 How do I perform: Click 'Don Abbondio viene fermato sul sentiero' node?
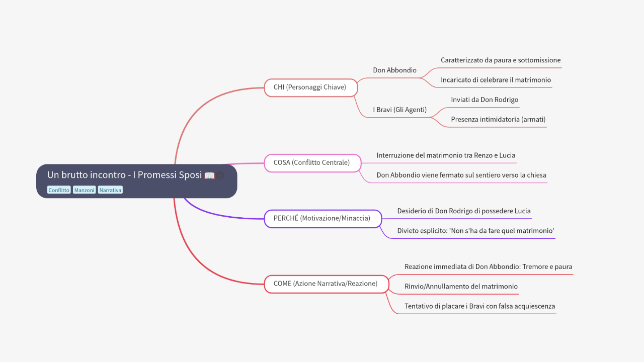tap(461, 175)
